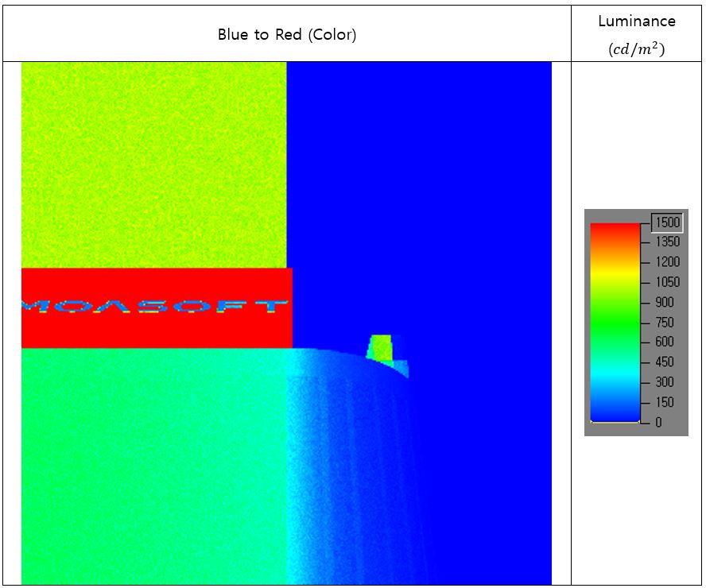Click the luminance color gradient bar
Image resolution: width=706 pixels, height=588 pixels.
point(615,323)
